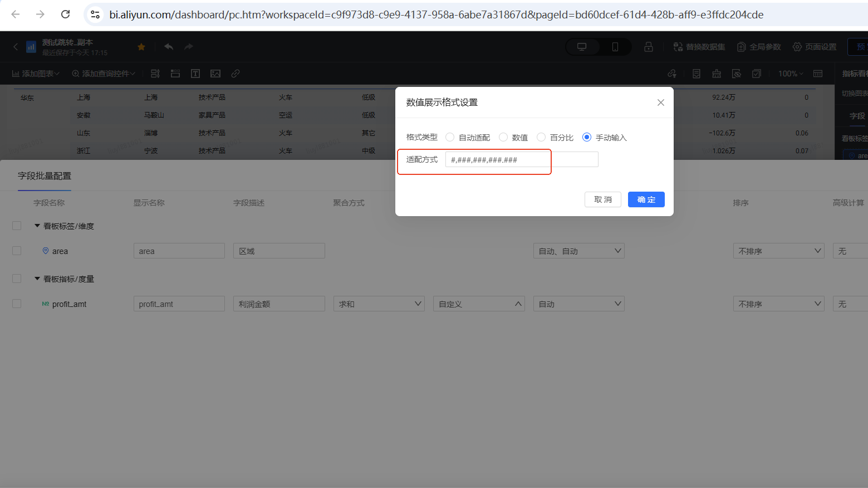Open the 添加图表 menu
Screen dimensions: 868x488
36,74
